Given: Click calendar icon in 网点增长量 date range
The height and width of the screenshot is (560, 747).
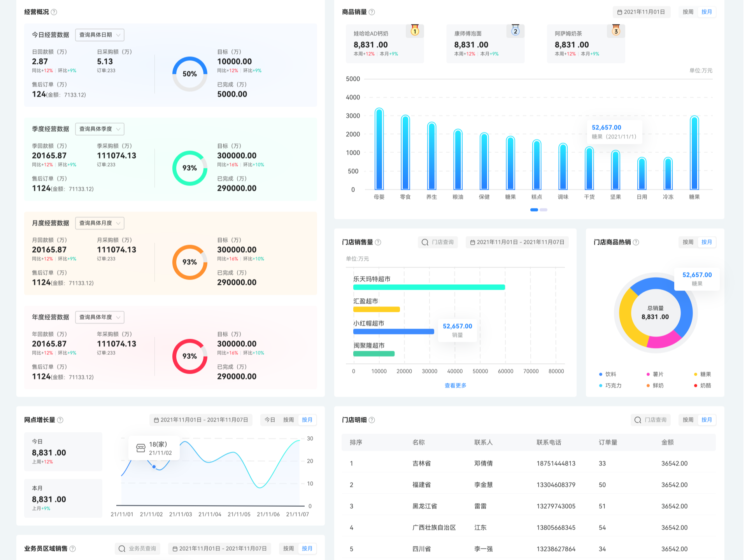Looking at the screenshot, I should pyautogui.click(x=156, y=420).
